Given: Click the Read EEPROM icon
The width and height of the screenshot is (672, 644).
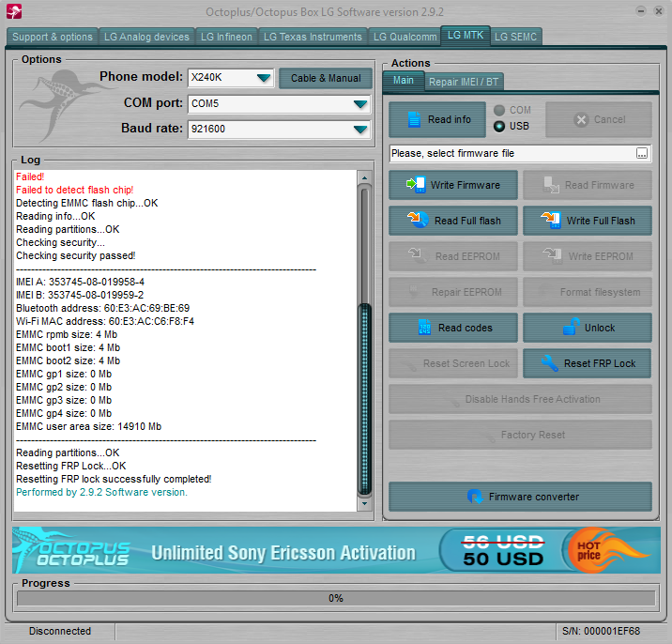Looking at the screenshot, I should point(418,255).
